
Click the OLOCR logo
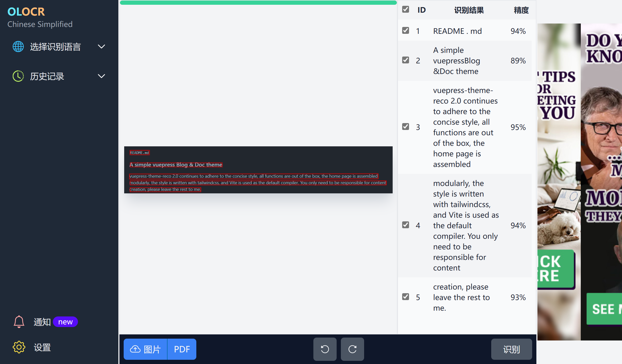(26, 12)
